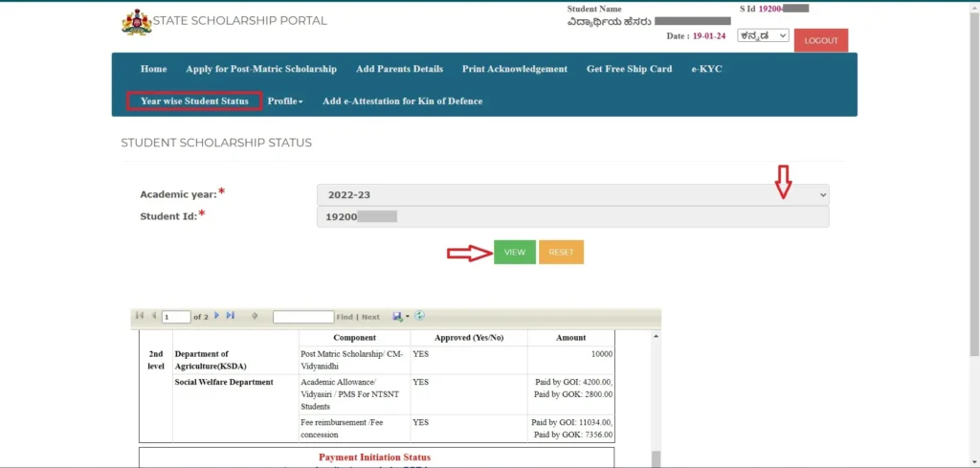Click the date value 19-01-24
980x468 pixels.
[x=709, y=36]
